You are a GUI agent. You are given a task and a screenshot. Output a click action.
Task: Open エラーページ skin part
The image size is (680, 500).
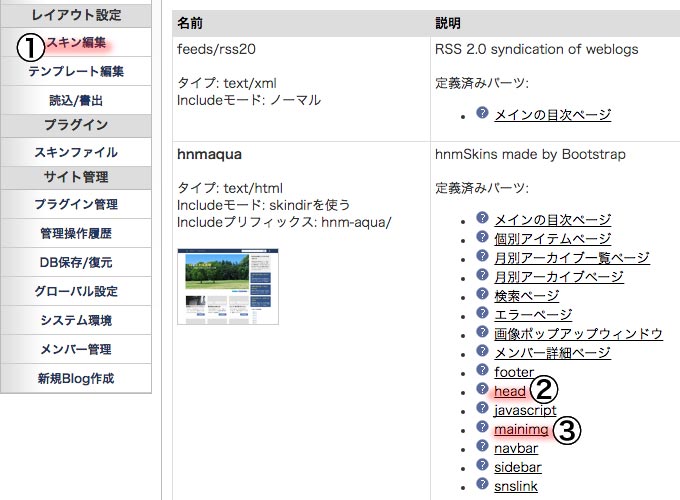tap(533, 314)
